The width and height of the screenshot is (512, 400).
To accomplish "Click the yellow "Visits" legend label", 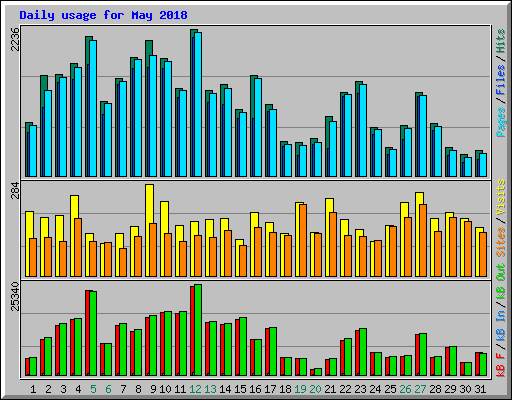I will [501, 197].
